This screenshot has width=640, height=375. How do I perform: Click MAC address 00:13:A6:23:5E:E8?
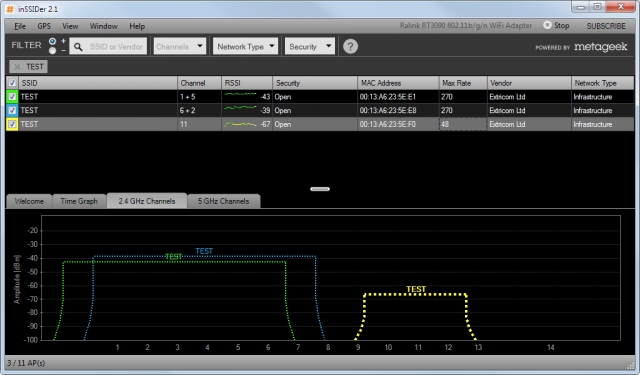point(387,111)
